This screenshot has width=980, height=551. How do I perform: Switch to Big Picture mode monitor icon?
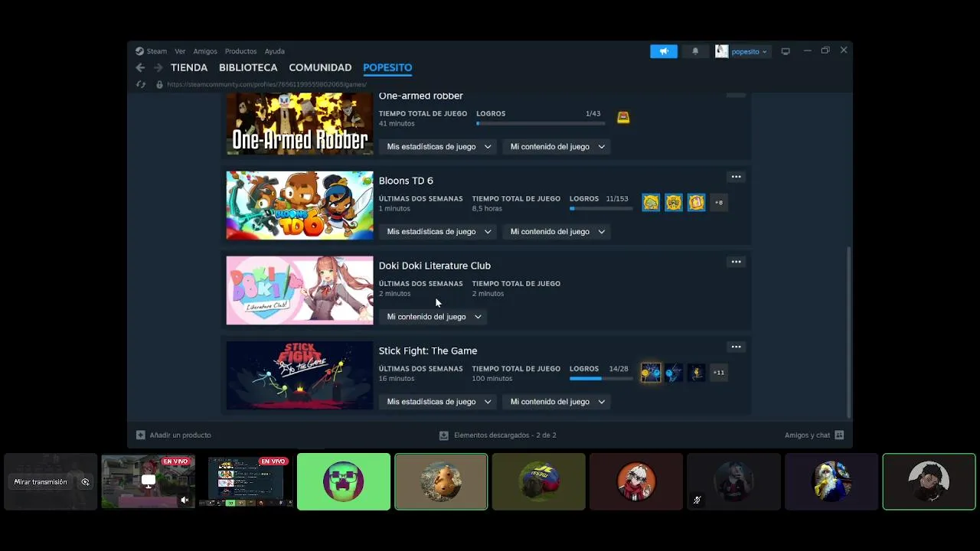(785, 51)
